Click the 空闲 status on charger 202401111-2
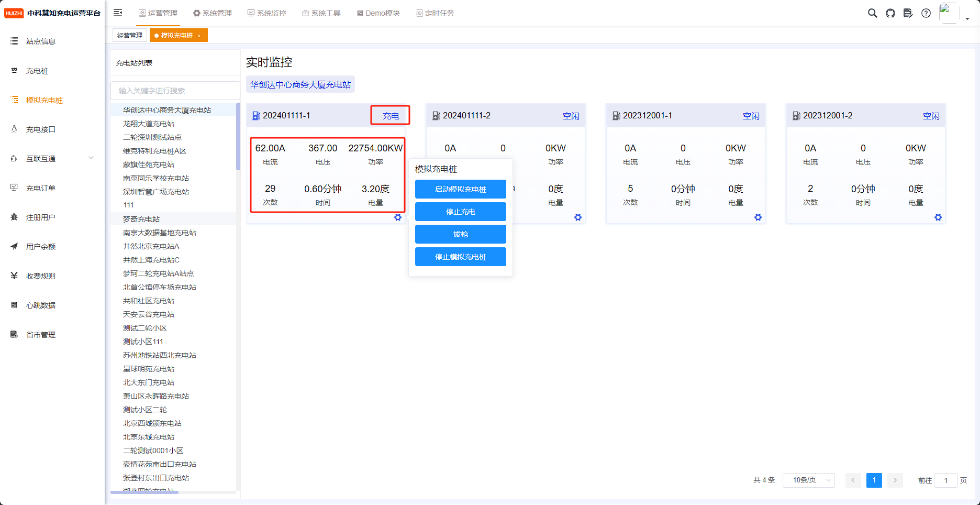This screenshot has height=505, width=980. click(571, 116)
